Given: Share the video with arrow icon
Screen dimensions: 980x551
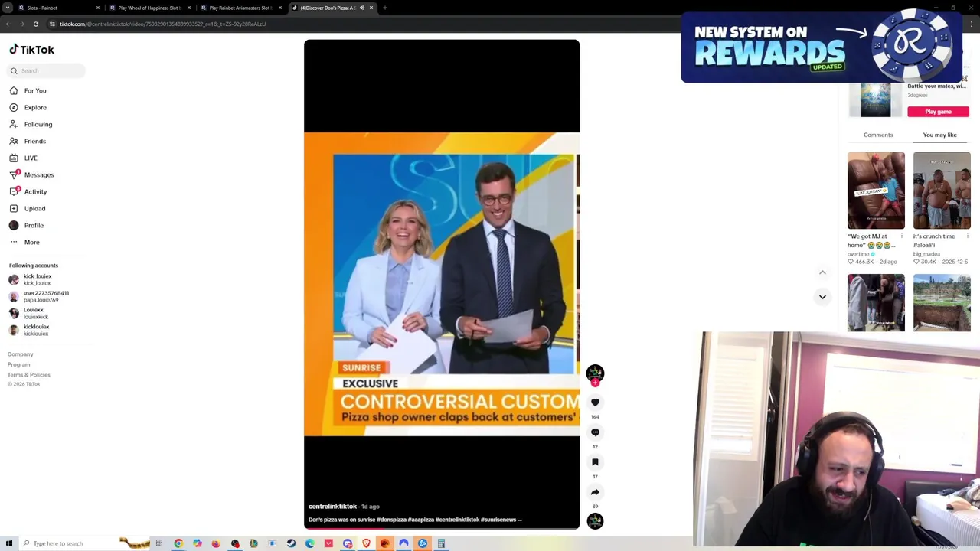Looking at the screenshot, I should [x=595, y=491].
